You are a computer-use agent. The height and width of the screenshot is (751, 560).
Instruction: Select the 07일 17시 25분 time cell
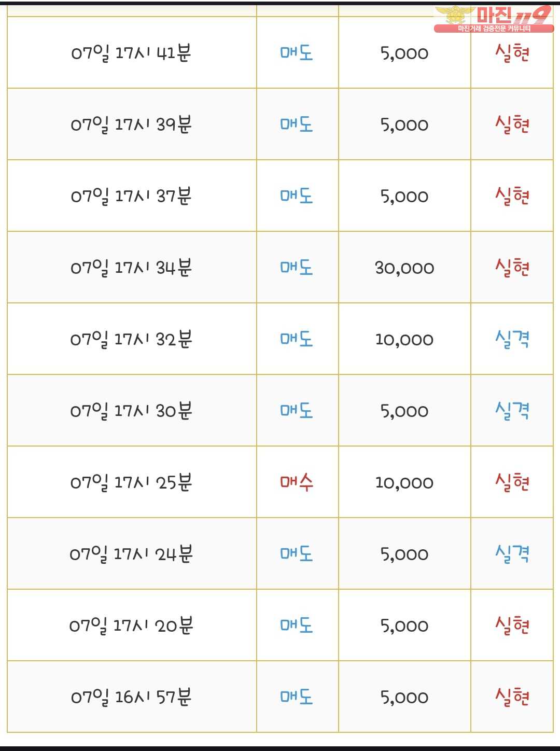132,482
